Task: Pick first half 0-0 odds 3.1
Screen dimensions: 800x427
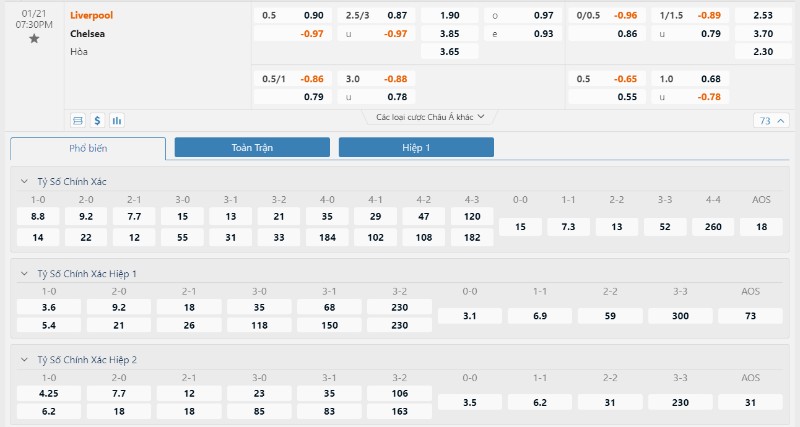Action: pos(470,316)
